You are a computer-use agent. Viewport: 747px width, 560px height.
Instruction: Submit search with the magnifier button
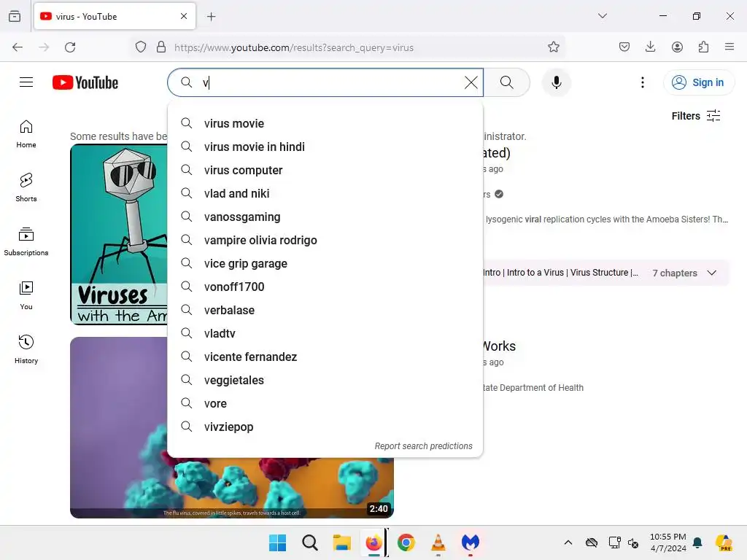(507, 82)
